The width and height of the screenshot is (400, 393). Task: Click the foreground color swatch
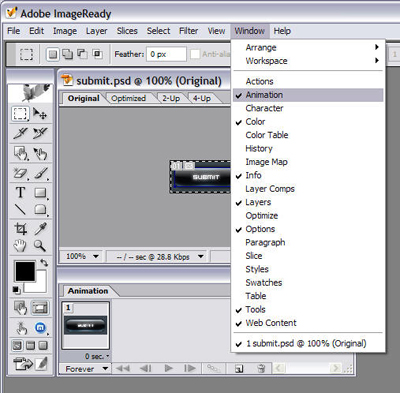[24, 271]
